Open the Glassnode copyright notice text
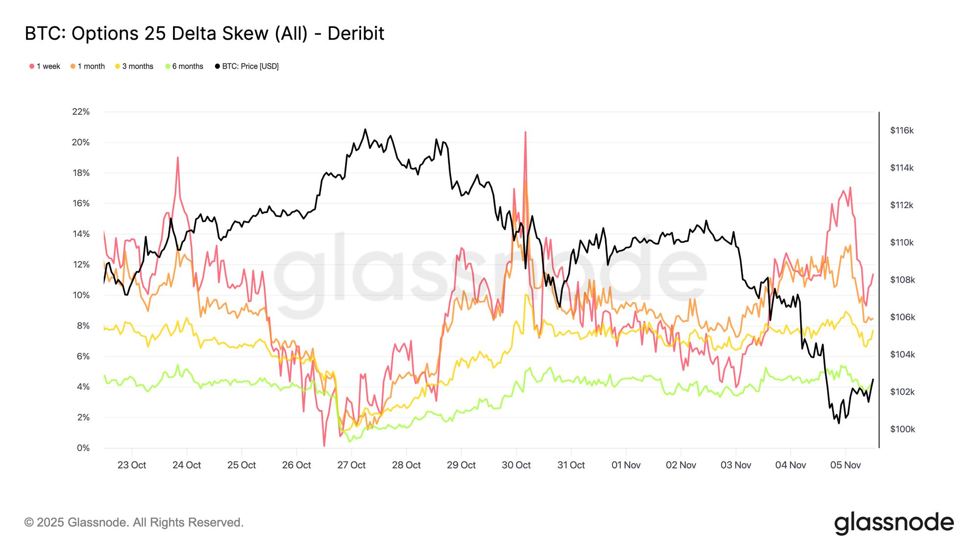This screenshot has width=980, height=551. 134,523
